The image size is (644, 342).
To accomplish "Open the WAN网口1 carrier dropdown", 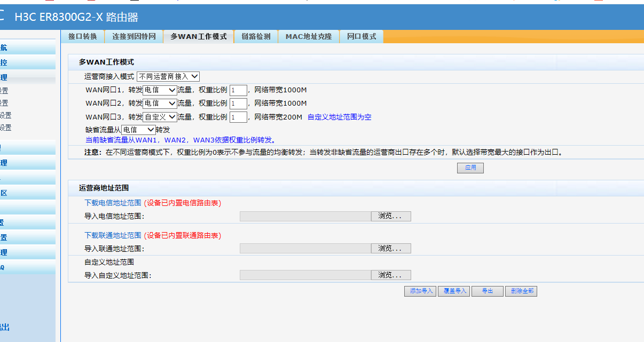I will [x=160, y=90].
